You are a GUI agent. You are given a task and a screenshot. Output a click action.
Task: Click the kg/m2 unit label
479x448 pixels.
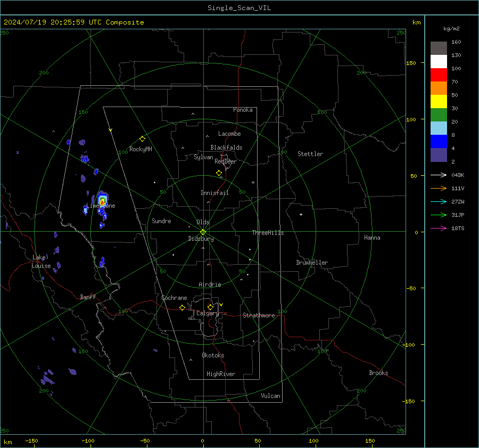click(451, 29)
